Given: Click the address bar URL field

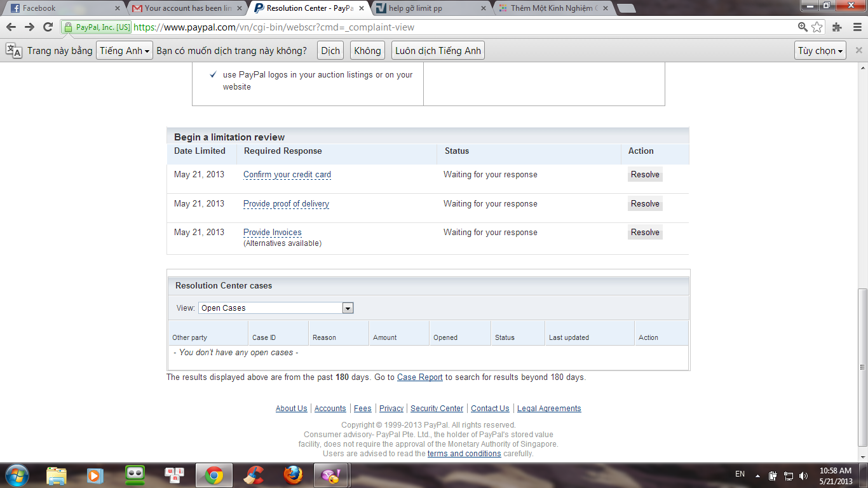Looking at the screenshot, I should [464, 27].
